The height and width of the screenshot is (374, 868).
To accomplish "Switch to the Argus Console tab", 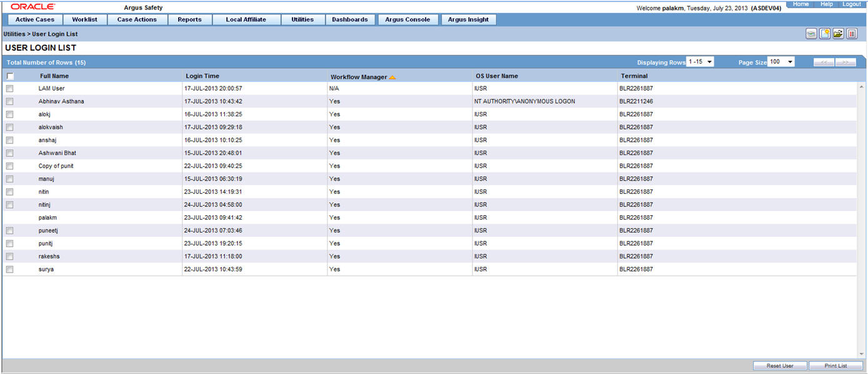I will (407, 19).
